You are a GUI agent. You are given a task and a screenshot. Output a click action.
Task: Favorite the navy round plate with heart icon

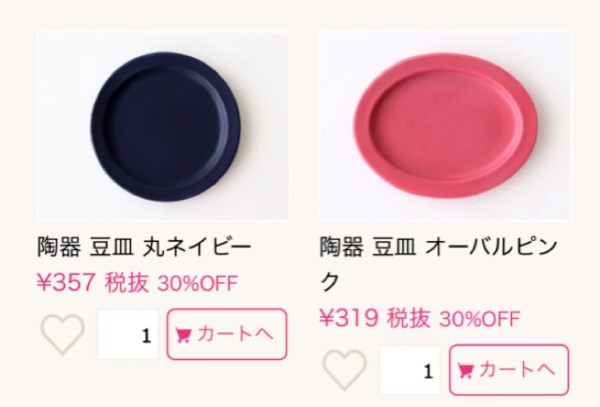pos(62,334)
